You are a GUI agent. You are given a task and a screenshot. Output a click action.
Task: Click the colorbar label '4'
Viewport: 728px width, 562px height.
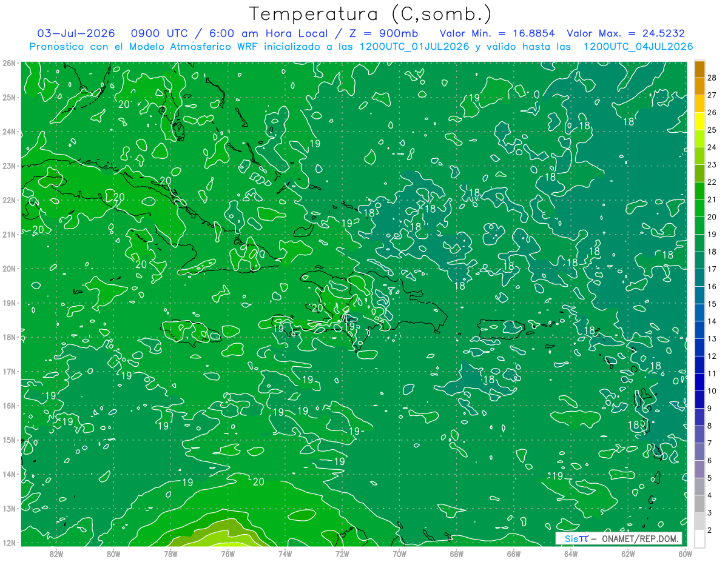[x=710, y=495]
